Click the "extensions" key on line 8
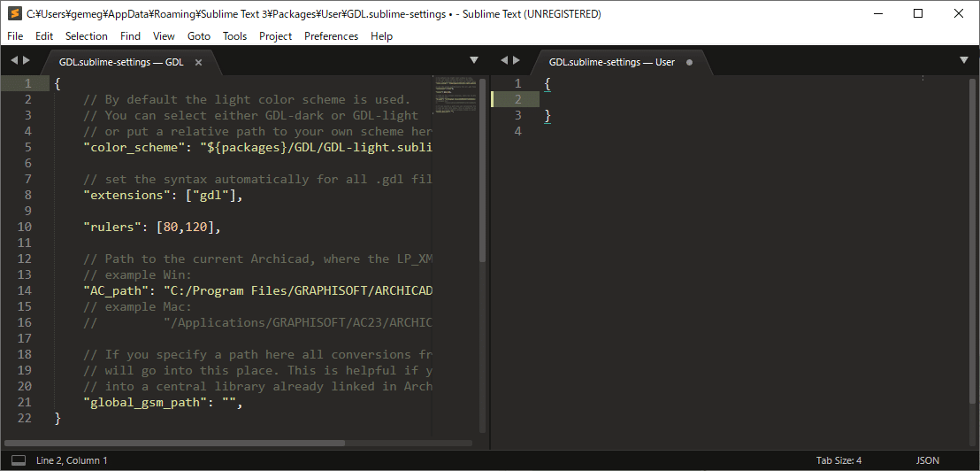 pyautogui.click(x=128, y=195)
